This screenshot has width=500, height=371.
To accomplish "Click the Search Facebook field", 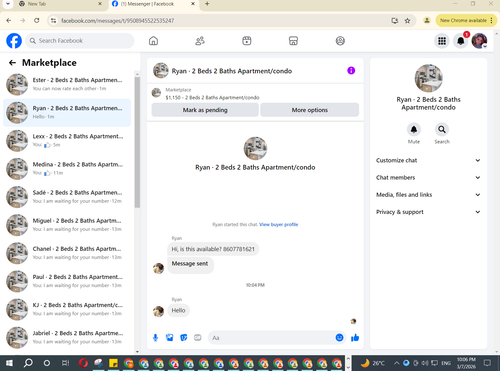I will pos(80,41).
